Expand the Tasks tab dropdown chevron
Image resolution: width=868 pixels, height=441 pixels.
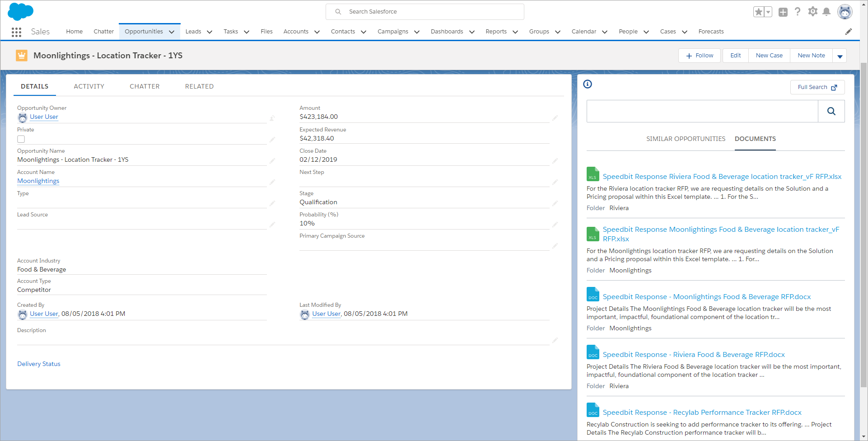(247, 32)
